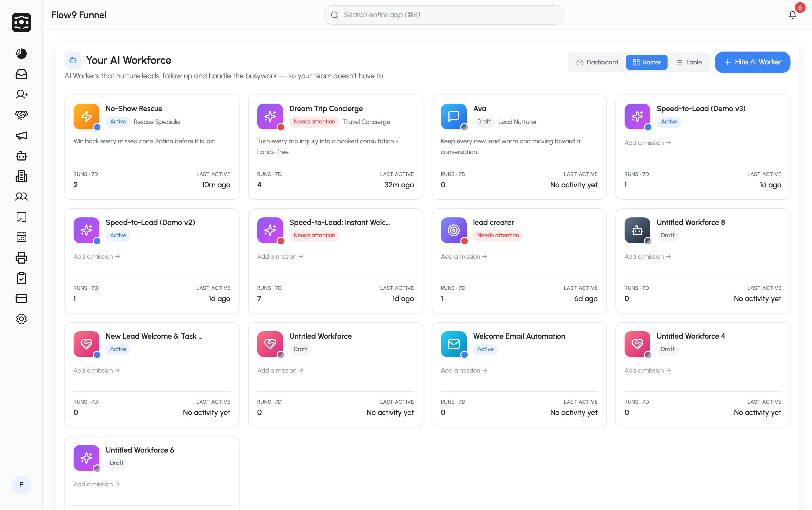812x510 pixels.
Task: Click the Untitled Workforce 8 robot icon
Action: click(637, 230)
